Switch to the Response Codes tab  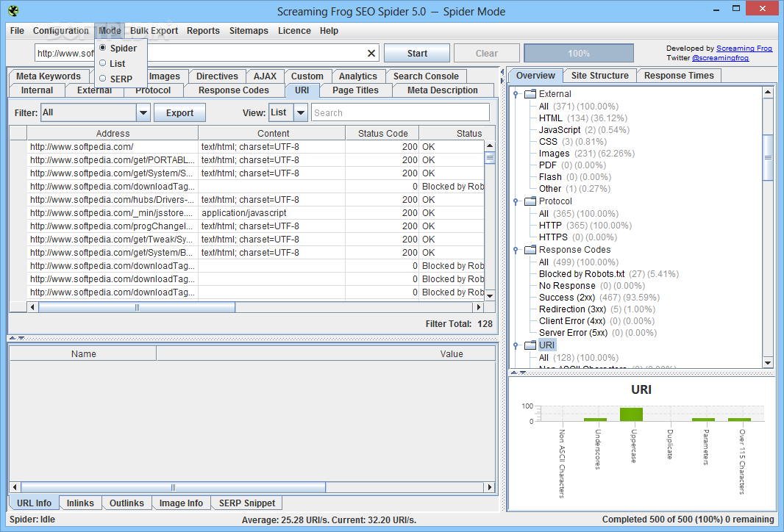[233, 90]
